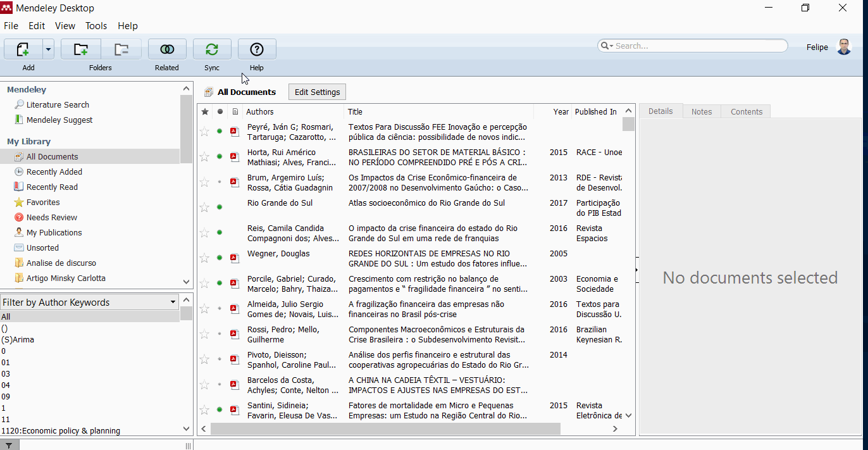Viewport: 868px width, 450px height.
Task: Click scroll-down arrow of the library folder list
Action: (186, 282)
